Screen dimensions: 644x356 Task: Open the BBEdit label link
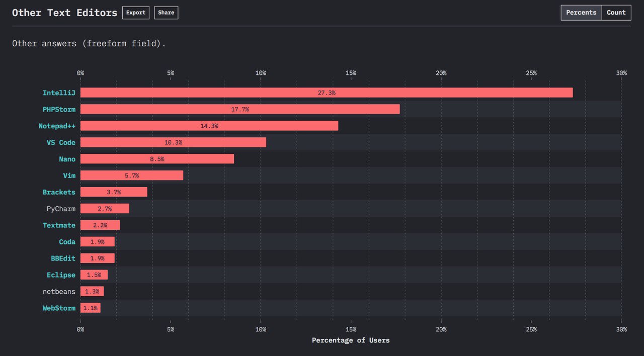pos(63,258)
